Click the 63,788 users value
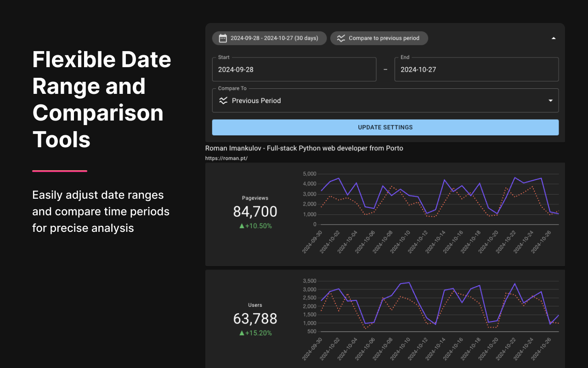 click(x=255, y=319)
